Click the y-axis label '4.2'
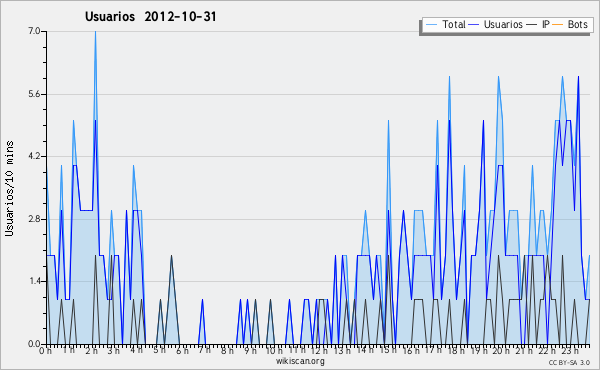 point(34,156)
